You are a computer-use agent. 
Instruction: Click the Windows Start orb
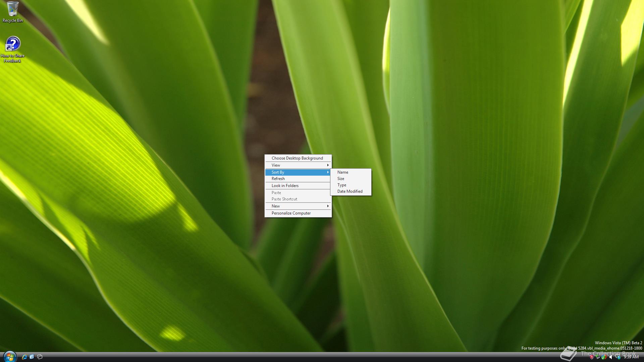coord(9,357)
